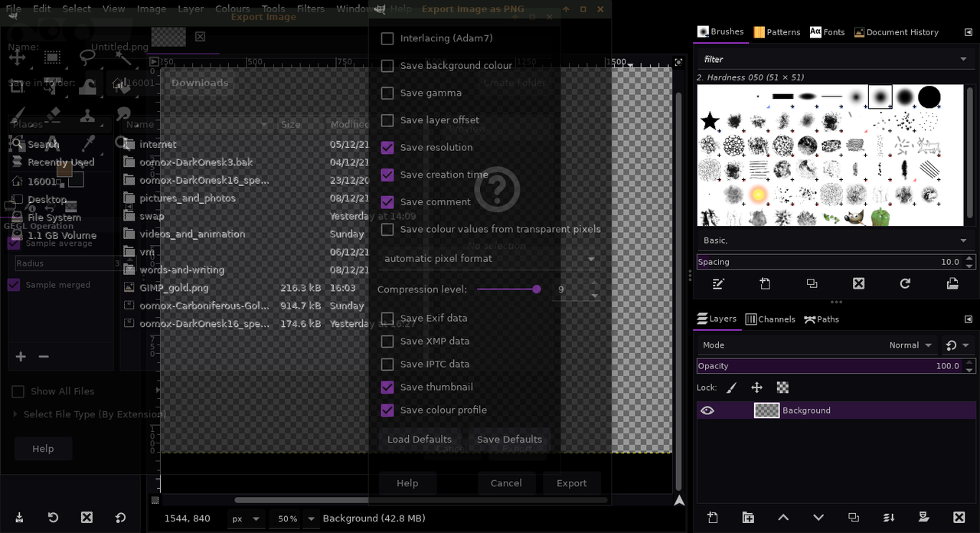Enable the Save gamma checkbox

(x=387, y=93)
